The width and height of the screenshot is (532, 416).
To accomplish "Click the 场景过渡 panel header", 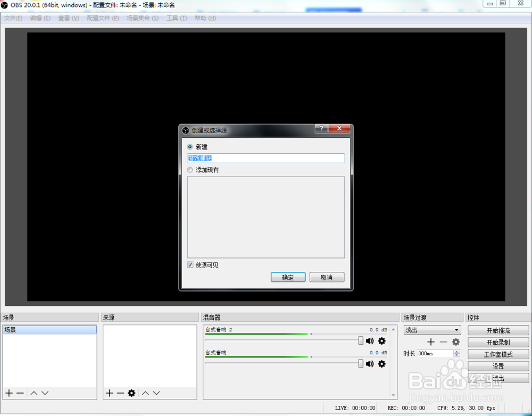I will pyautogui.click(x=432, y=317).
